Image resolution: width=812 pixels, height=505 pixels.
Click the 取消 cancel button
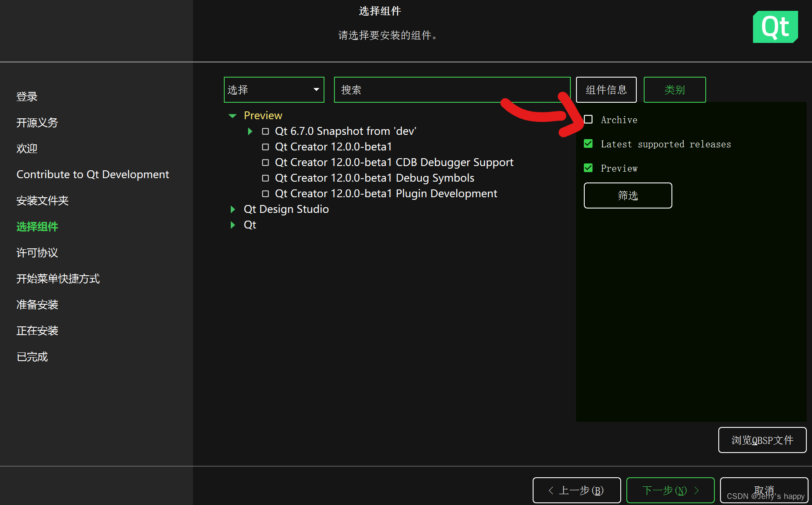[764, 490]
